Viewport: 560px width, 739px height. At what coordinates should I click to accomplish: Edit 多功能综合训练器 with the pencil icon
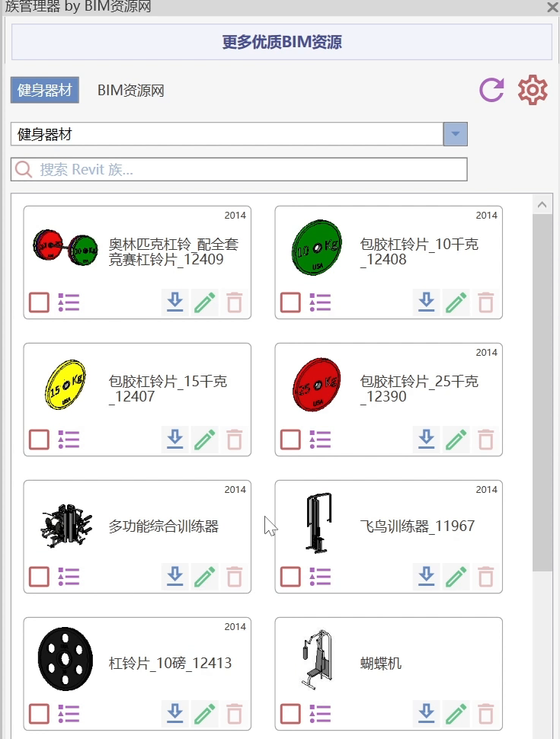coord(205,577)
